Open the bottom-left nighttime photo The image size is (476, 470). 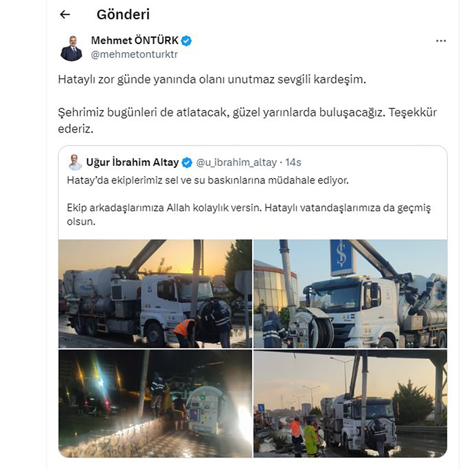tap(155, 403)
